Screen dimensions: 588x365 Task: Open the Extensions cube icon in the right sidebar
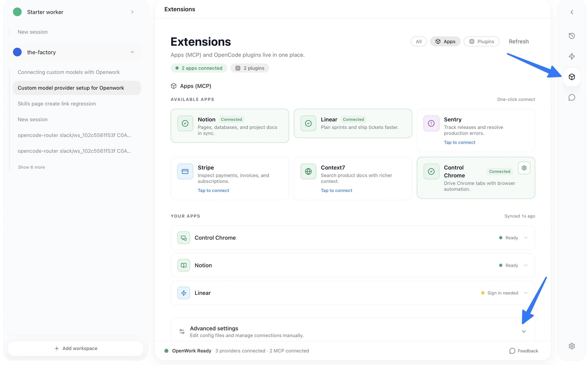[x=572, y=77]
